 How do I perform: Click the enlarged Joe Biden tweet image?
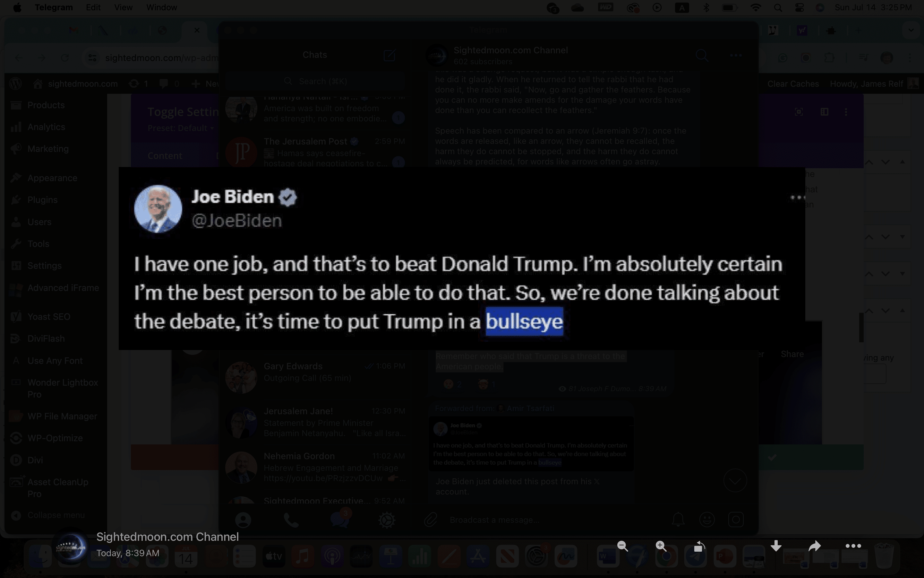coord(462,258)
